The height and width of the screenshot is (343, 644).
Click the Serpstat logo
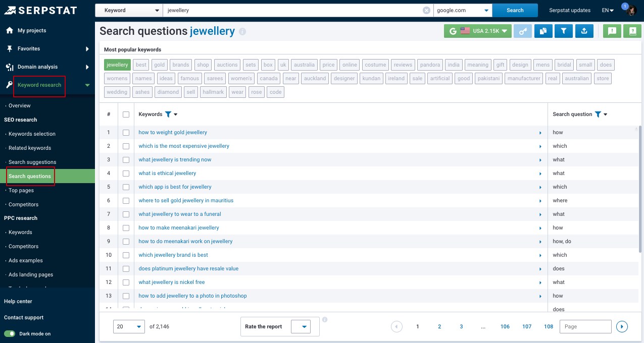42,10
